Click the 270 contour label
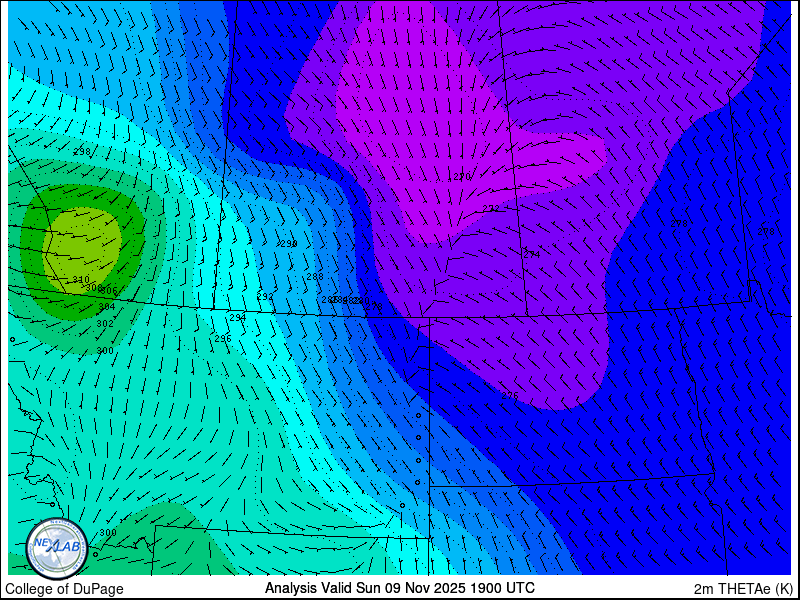Viewport: 800px width, 600px height. pos(462,177)
